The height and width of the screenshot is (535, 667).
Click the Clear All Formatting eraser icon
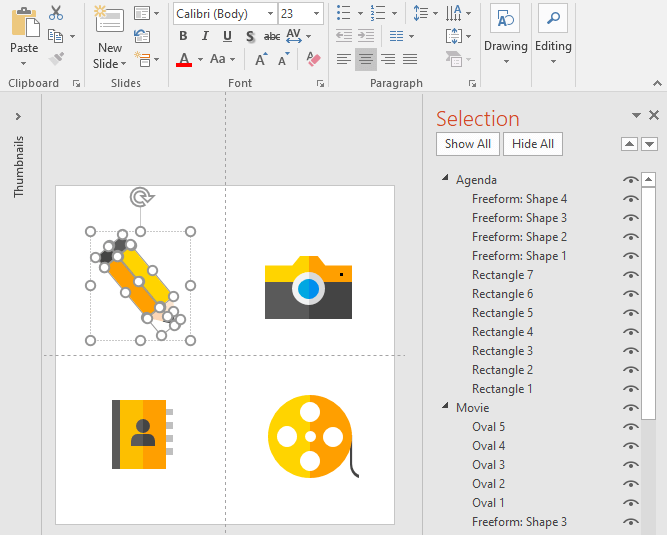pyautogui.click(x=313, y=59)
